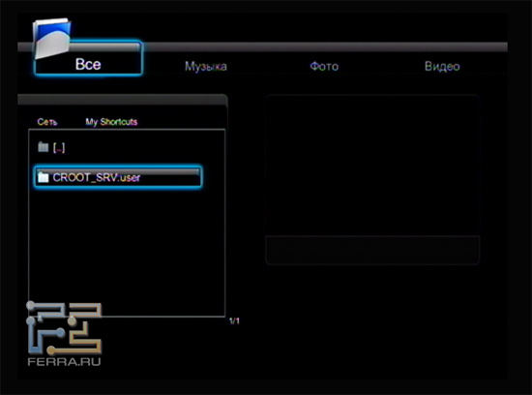Go to the Видео tab
Image resolution: width=532 pixels, height=395 pixels.
point(442,66)
